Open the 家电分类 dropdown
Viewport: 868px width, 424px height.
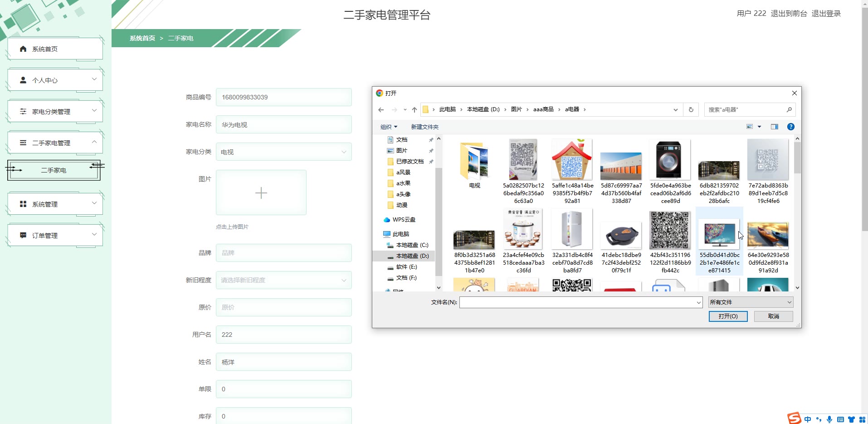(x=283, y=152)
